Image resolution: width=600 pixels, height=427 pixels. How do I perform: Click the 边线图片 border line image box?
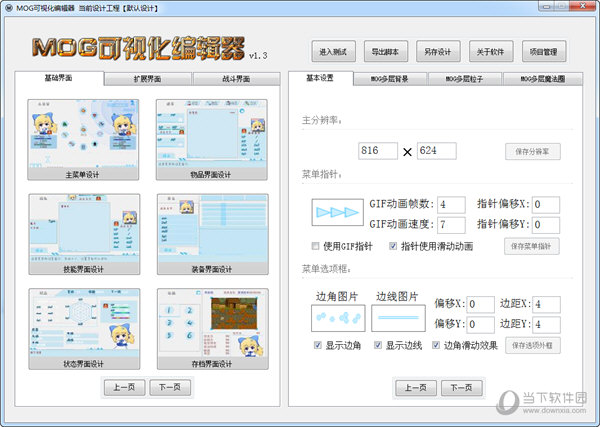tap(398, 318)
